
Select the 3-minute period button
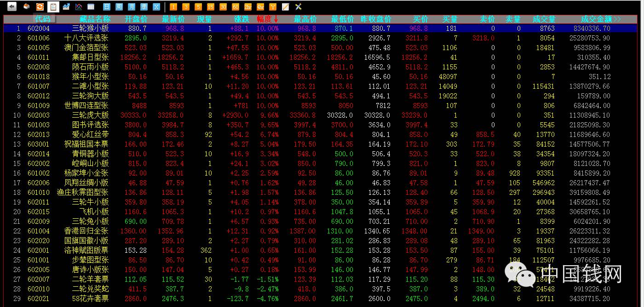click(186, 7)
